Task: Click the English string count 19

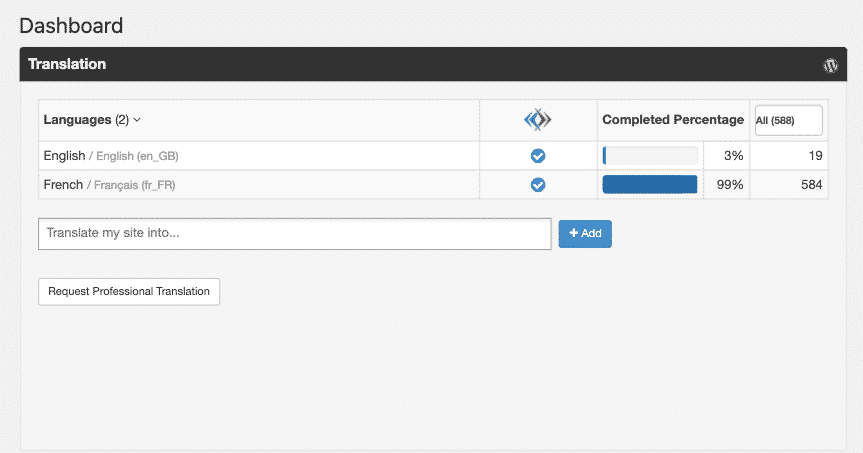Action: [814, 156]
